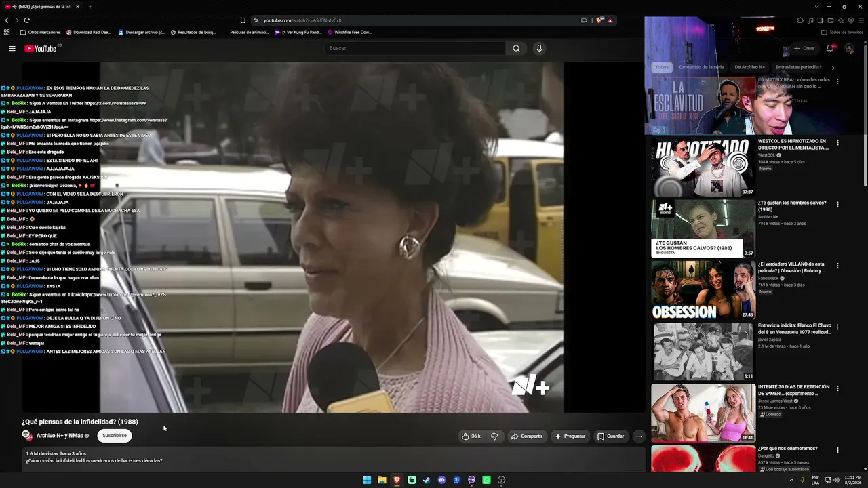
Task: Open the OBSESSION video thumbnail
Action: (703, 290)
